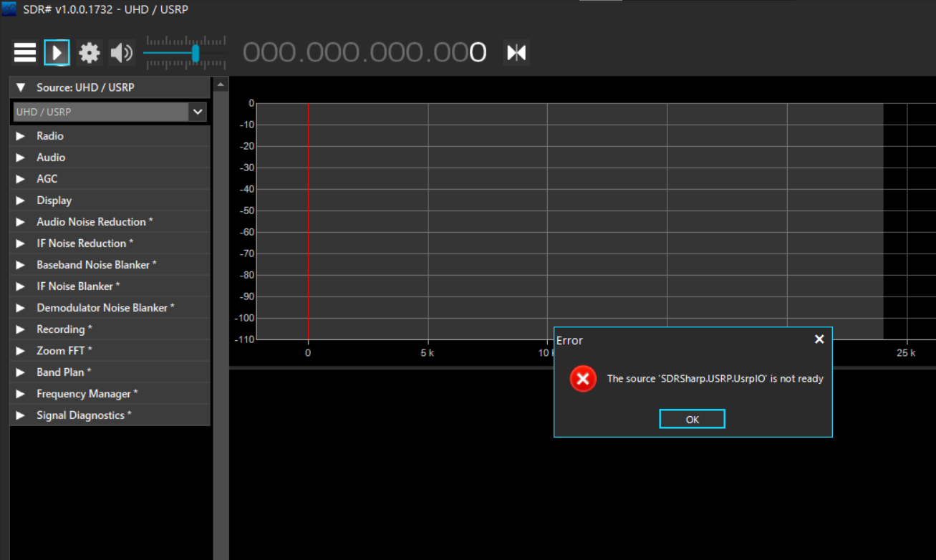The width and height of the screenshot is (936, 560).
Task: Click the center tuning style icon
Action: click(x=516, y=52)
